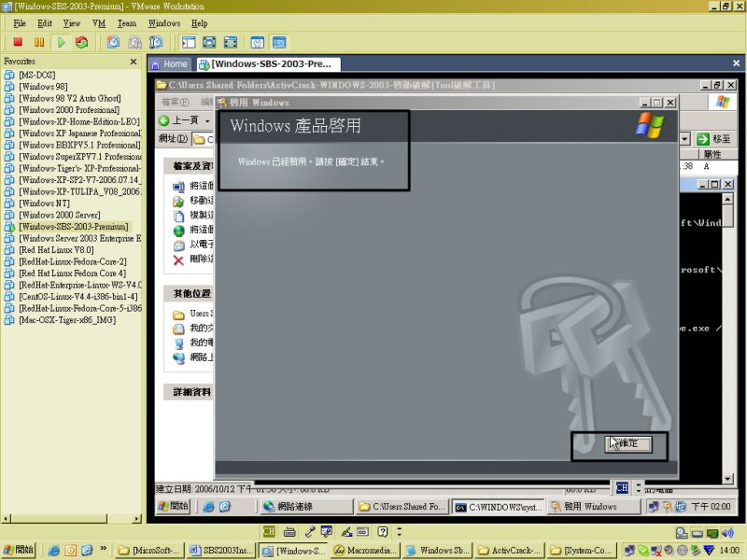The height and width of the screenshot is (560, 747).
Task: Select [RedHat-Linux-Fedora-Core-2] favorite
Action: click(73, 261)
